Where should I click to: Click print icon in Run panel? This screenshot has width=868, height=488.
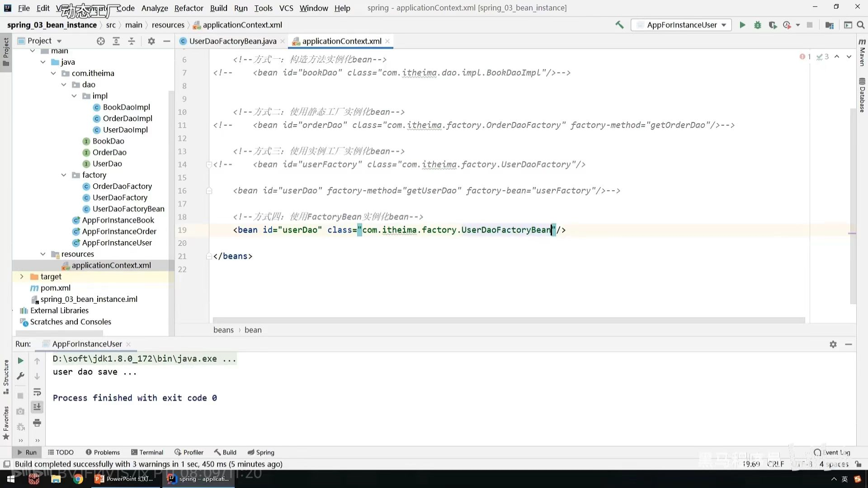37,423
